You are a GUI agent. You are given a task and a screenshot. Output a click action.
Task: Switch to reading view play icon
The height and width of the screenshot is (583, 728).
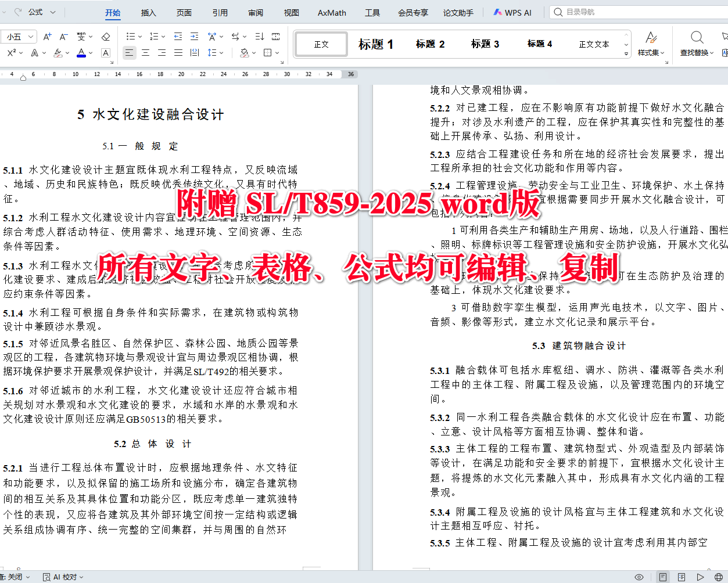click(700, 577)
